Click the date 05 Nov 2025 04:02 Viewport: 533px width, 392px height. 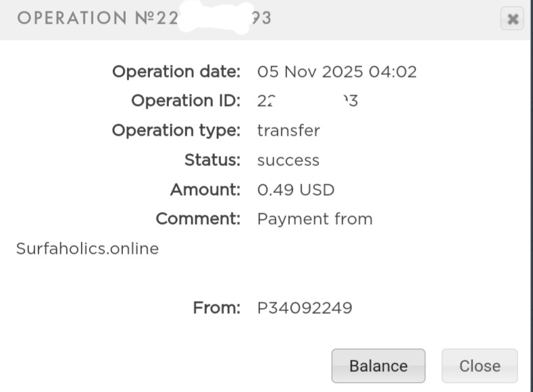point(337,72)
